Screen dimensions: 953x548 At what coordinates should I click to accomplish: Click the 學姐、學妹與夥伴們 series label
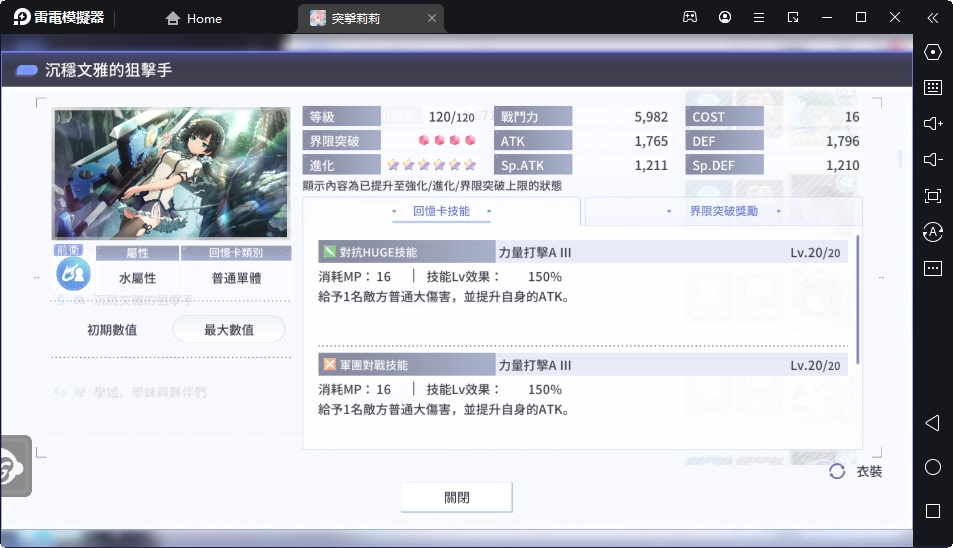150,392
